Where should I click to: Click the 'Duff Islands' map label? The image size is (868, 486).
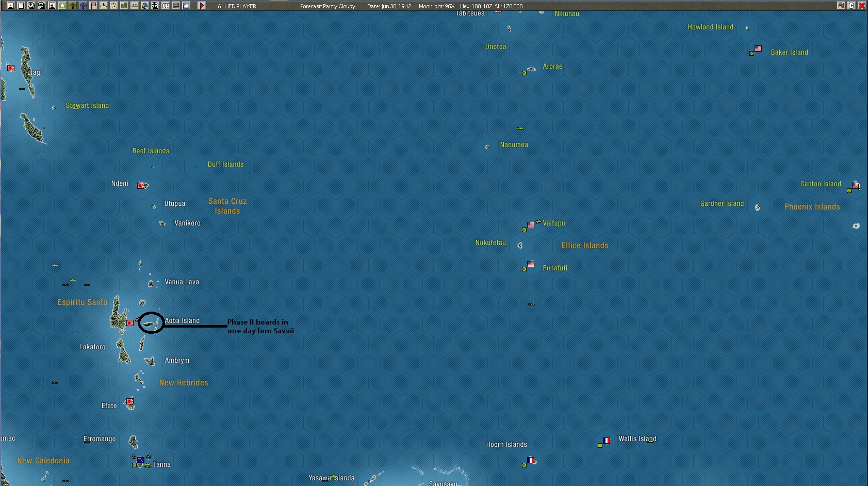click(x=225, y=165)
